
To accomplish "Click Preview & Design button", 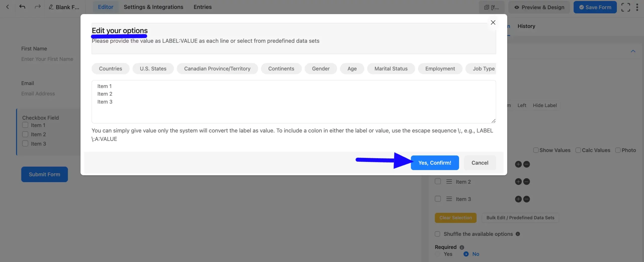I will point(539,7).
